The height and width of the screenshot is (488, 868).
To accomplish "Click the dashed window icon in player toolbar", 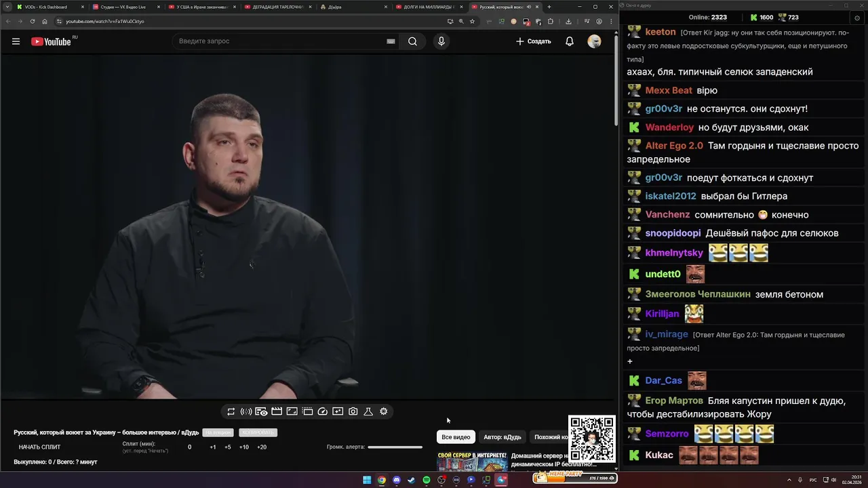I will click(x=307, y=411).
